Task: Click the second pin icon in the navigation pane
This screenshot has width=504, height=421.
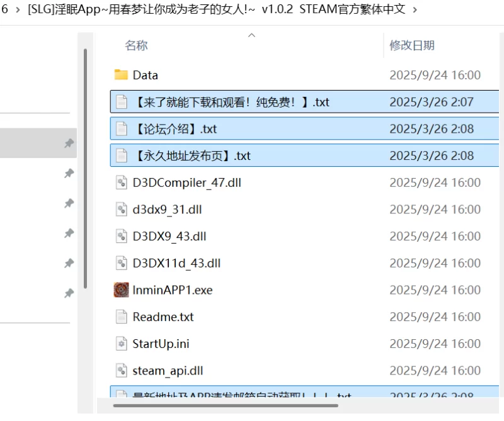Action: click(69, 174)
